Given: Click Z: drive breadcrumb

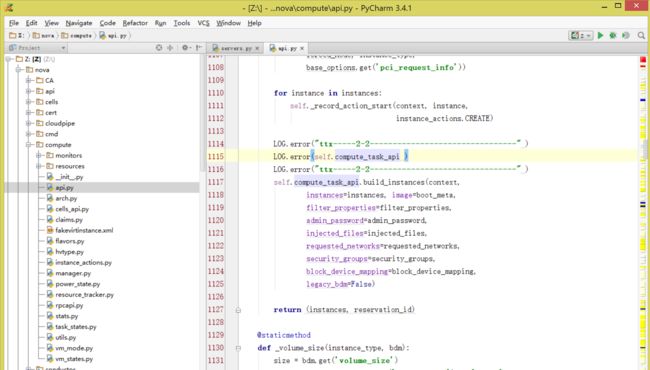Looking at the screenshot, I should click(x=17, y=36).
